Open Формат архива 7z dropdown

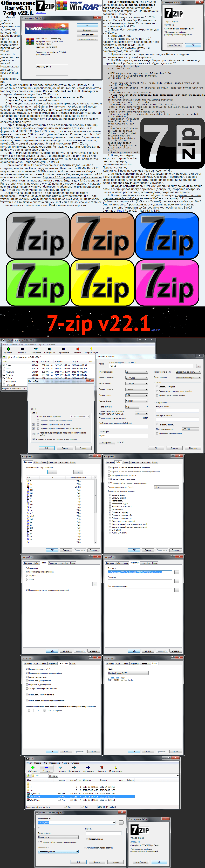tap(136, 372)
